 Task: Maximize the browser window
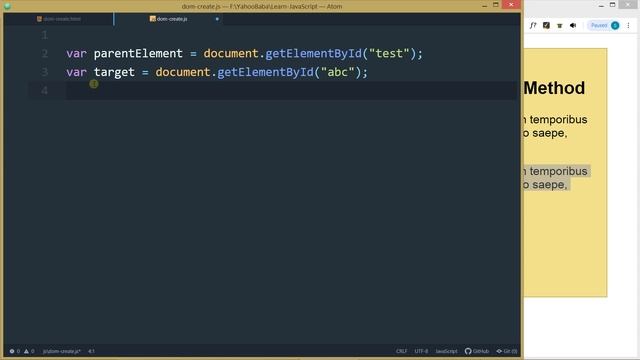click(612, 4)
